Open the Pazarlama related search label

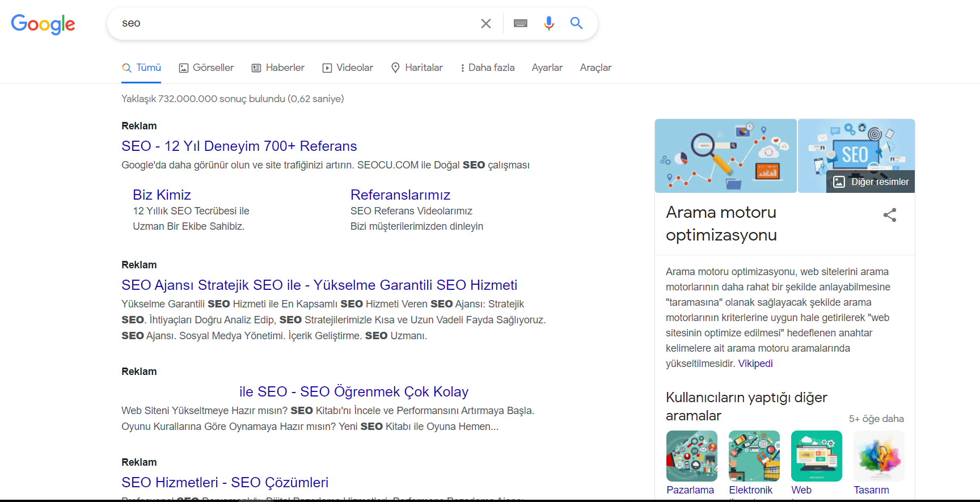tap(690, 490)
